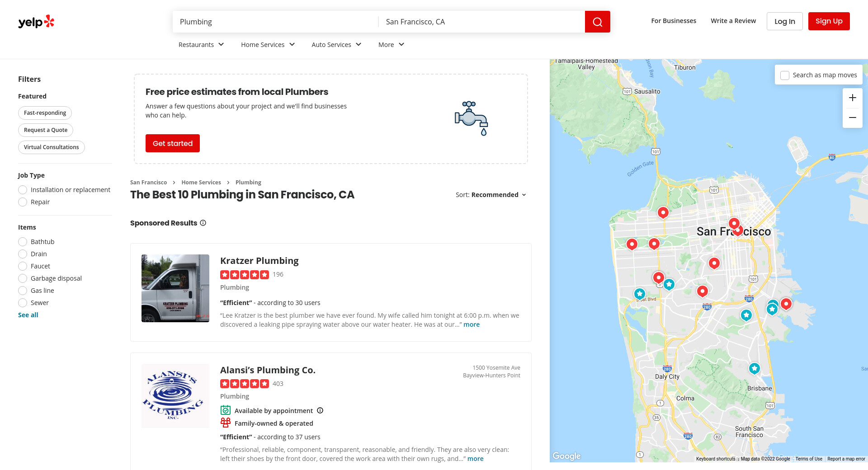The width and height of the screenshot is (868, 470).
Task: Open the For Businesses menu
Action: pyautogui.click(x=673, y=21)
